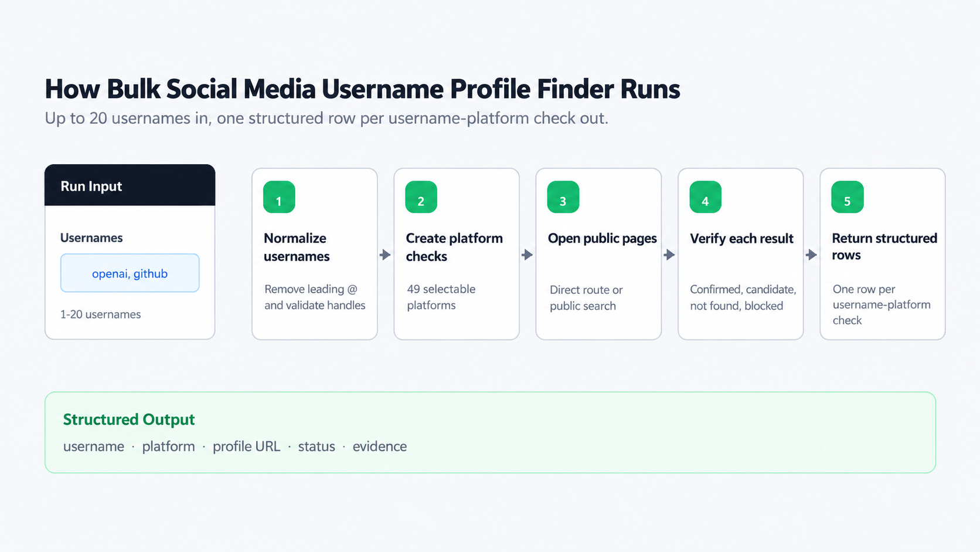The height and width of the screenshot is (552, 980).
Task: Select the Open public pages heading
Action: (602, 238)
